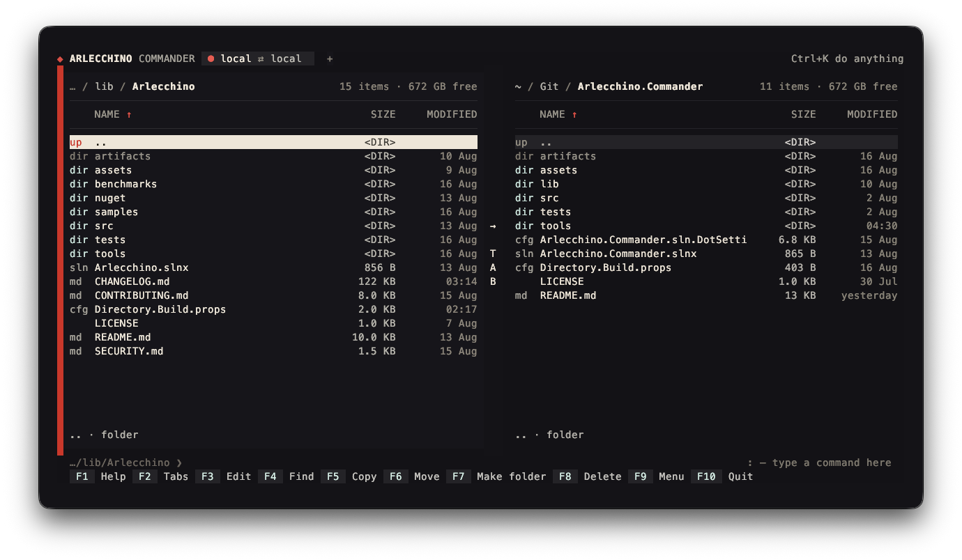The height and width of the screenshot is (560, 962).
Task: Select the "Arlecchino.slnx" file row
Action: (273, 267)
